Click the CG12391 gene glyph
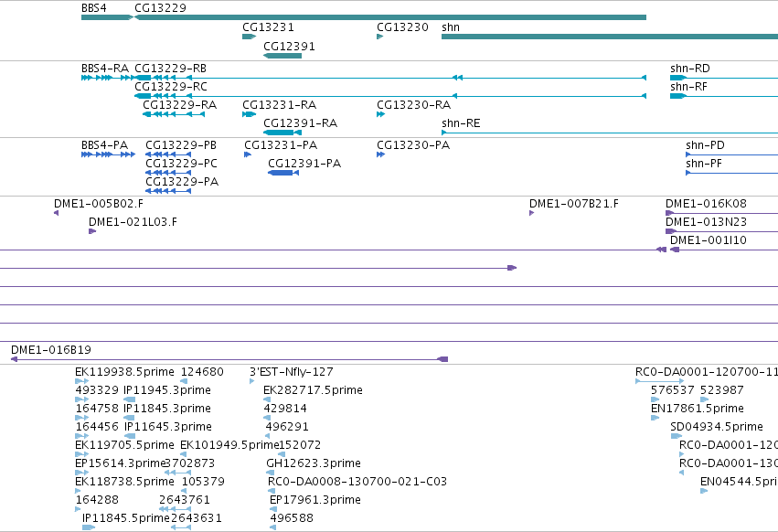 [x=282, y=56]
